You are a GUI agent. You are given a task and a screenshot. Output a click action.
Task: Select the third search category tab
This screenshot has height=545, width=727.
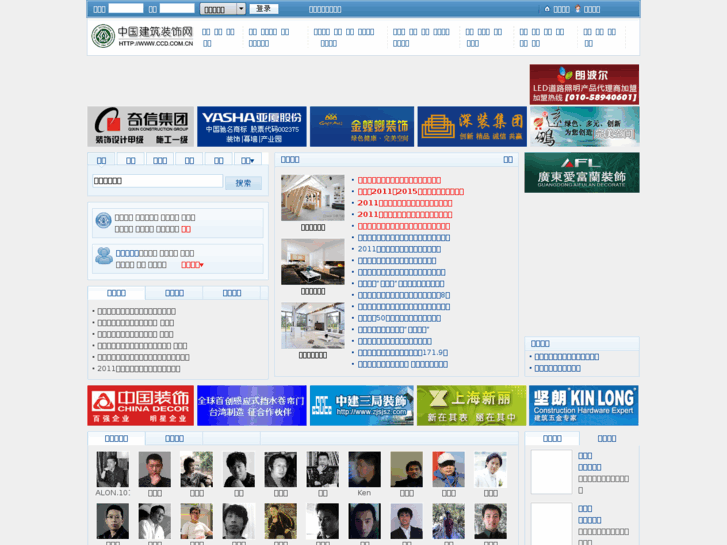tap(160, 160)
